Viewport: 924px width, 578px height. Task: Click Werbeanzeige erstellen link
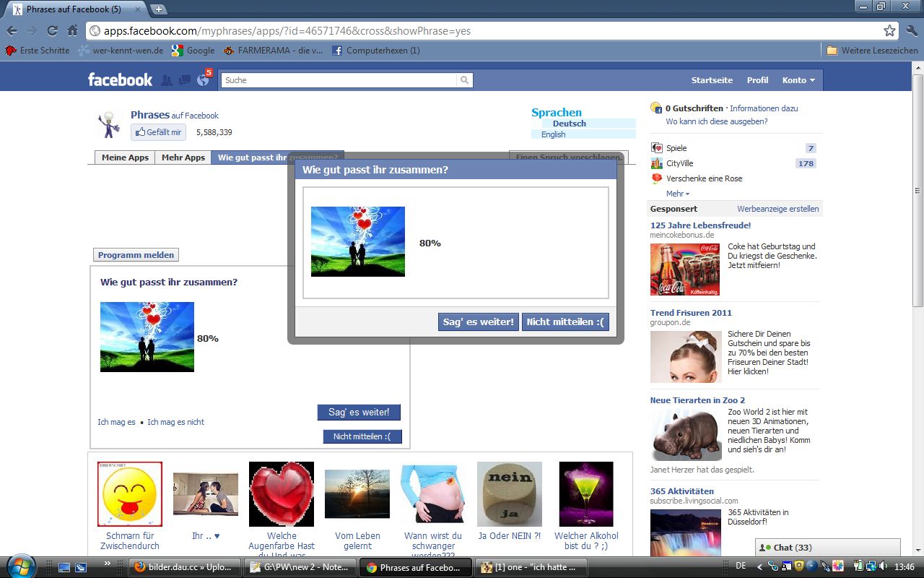point(778,209)
